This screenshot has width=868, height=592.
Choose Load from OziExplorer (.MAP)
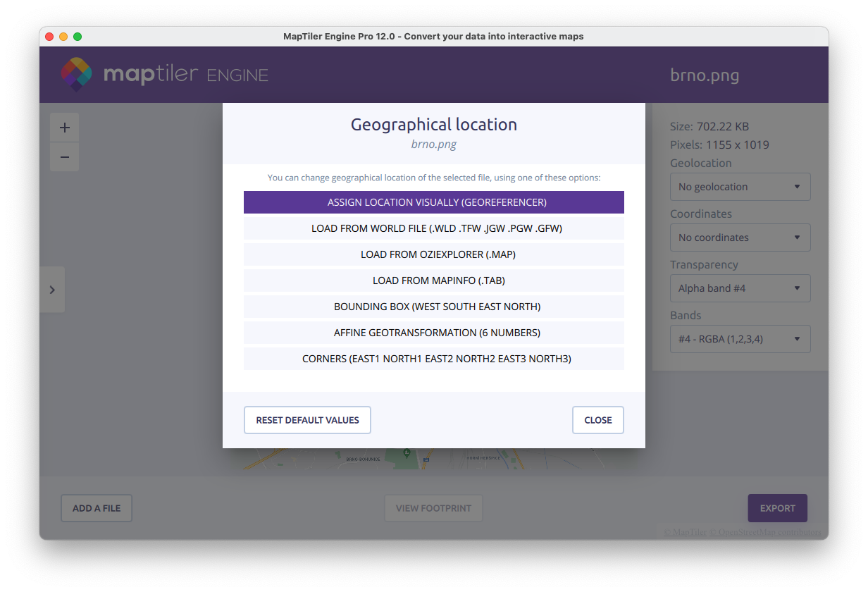pyautogui.click(x=434, y=254)
